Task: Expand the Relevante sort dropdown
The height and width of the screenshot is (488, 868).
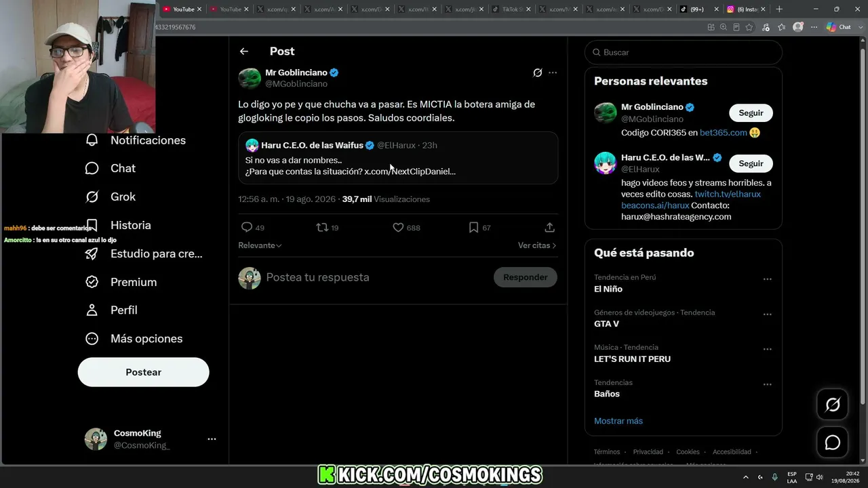Action: tap(260, 245)
